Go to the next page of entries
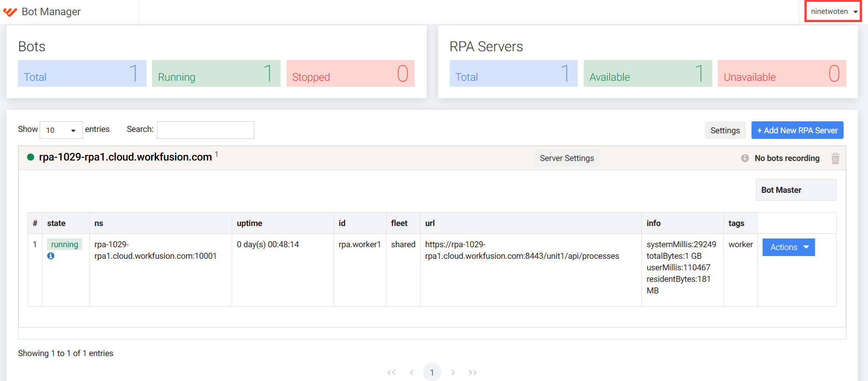Viewport: 868px width, 381px height. 453,372
